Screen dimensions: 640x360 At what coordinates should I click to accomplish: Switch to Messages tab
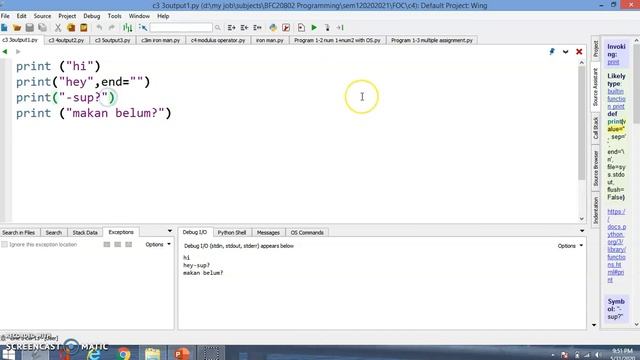268,232
